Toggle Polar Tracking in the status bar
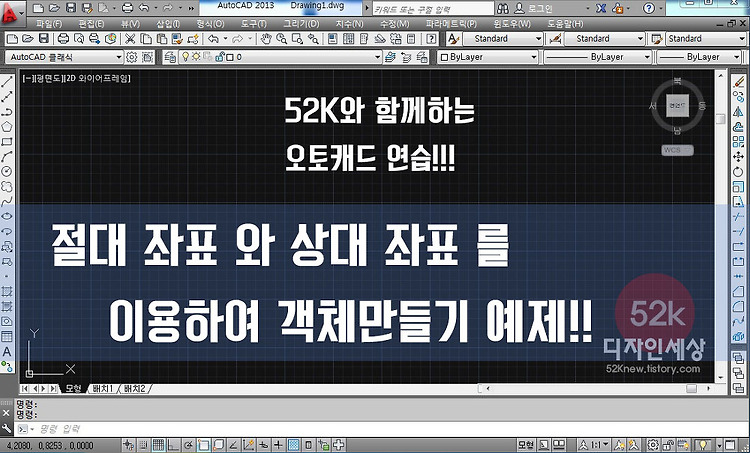This screenshot has width=750, height=453. point(188,445)
